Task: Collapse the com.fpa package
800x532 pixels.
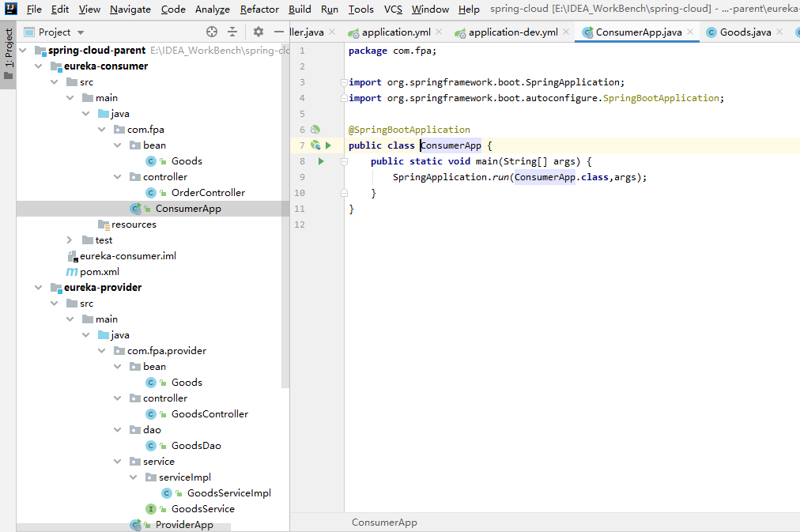Action: [x=102, y=130]
